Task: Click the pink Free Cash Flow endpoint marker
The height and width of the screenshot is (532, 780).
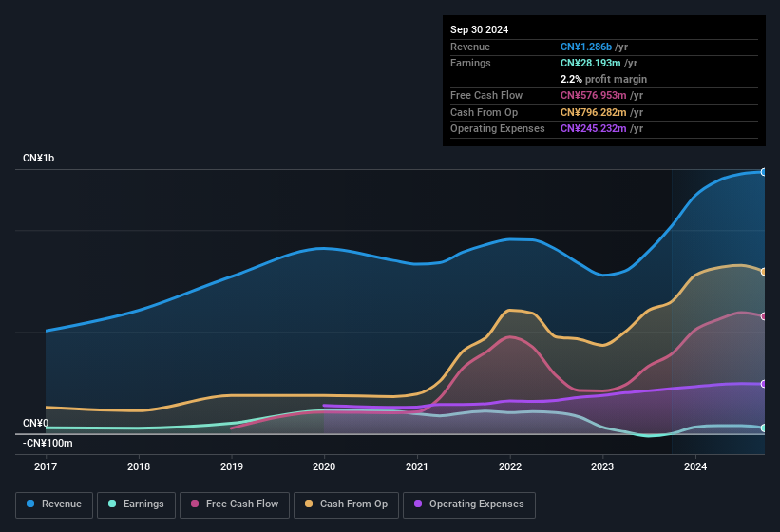Action: (x=764, y=316)
